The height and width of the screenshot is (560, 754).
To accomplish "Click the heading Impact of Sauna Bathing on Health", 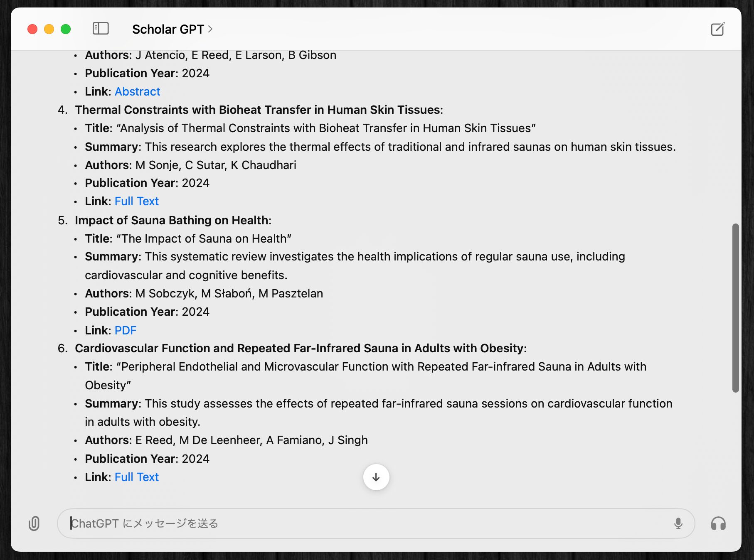I will [x=172, y=220].
